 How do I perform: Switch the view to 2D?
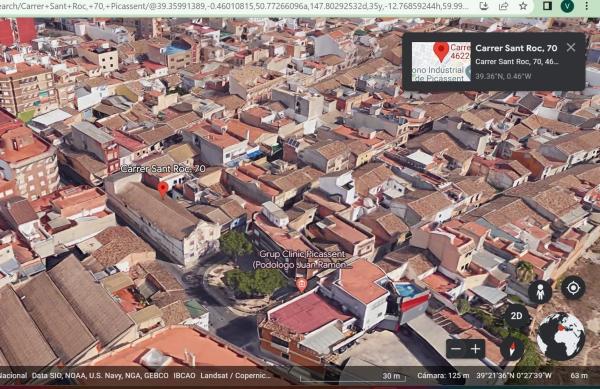click(x=516, y=316)
